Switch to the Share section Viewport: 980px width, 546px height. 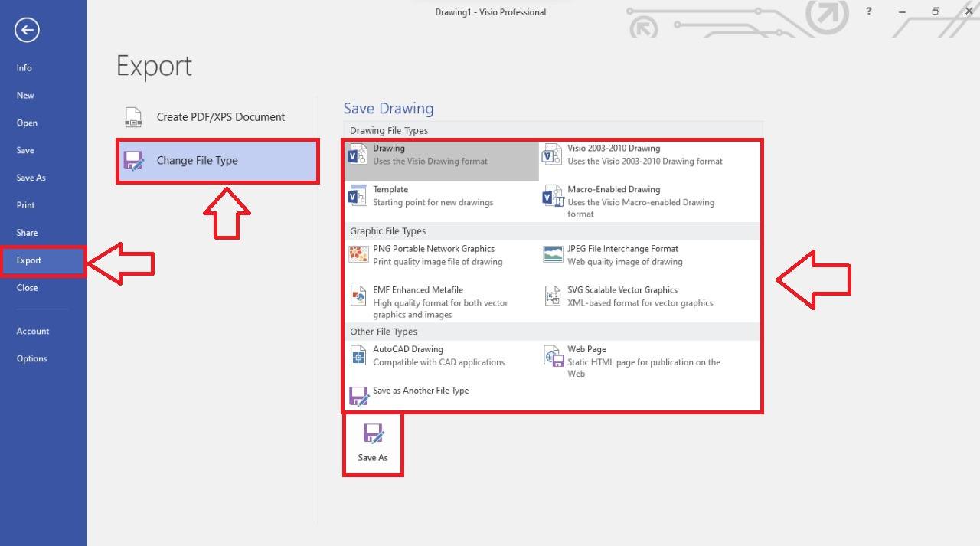coord(27,232)
